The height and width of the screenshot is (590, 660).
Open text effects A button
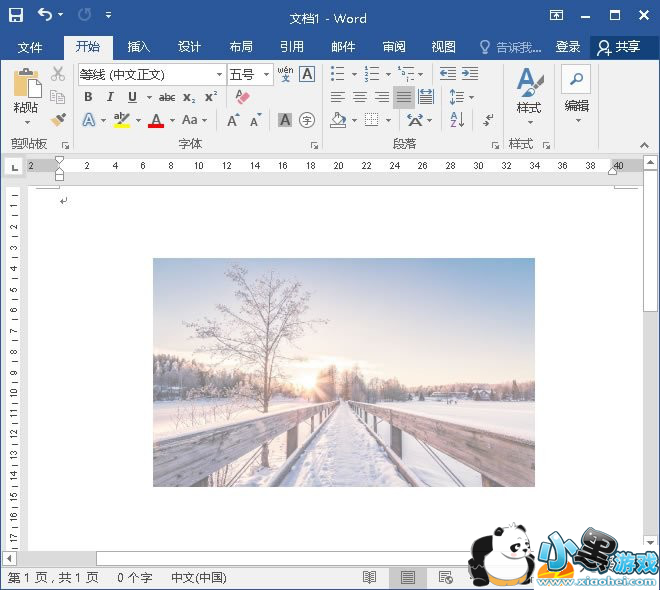(88, 120)
